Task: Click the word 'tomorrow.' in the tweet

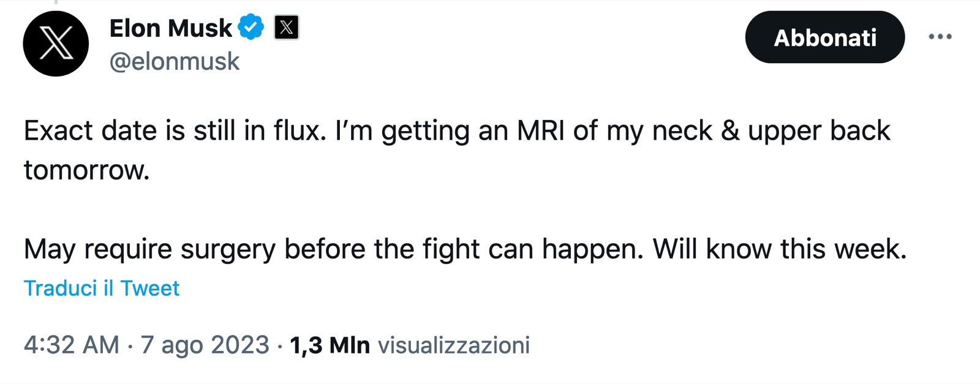Action: (86, 170)
